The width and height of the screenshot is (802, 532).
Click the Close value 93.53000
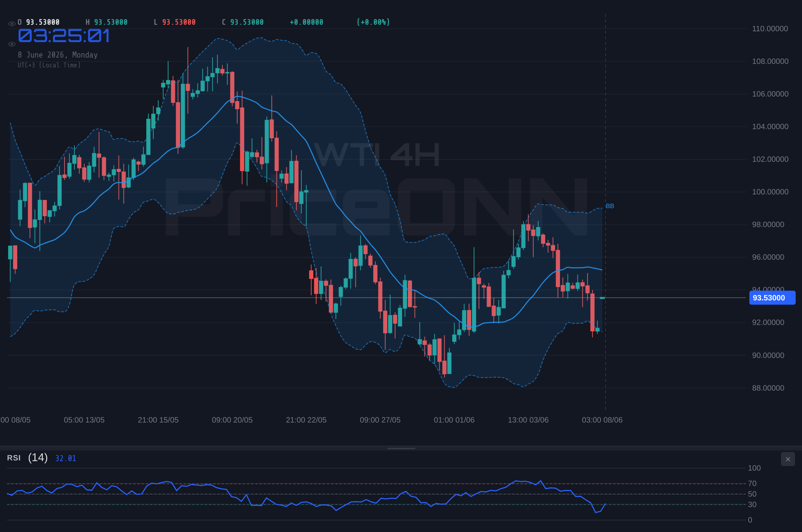(247, 22)
